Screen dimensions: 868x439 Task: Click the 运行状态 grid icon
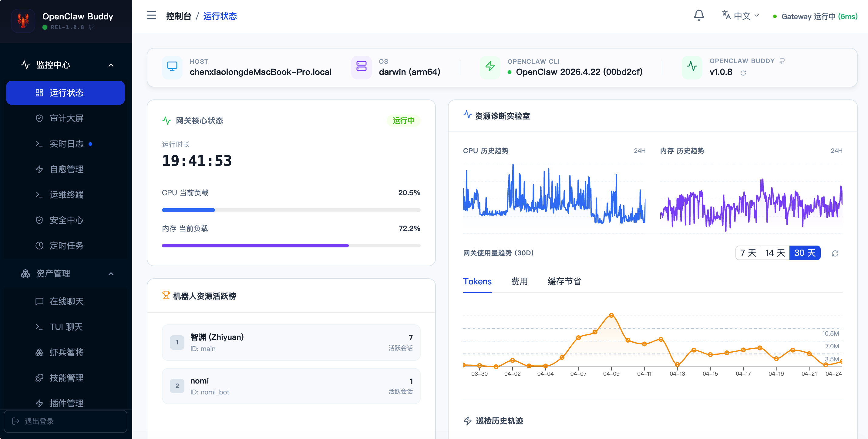coord(39,93)
